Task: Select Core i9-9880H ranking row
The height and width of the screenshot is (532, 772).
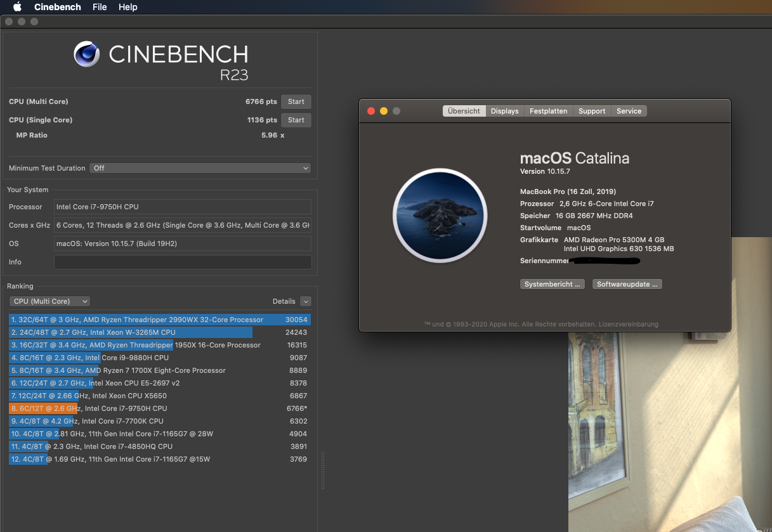Action: point(160,358)
